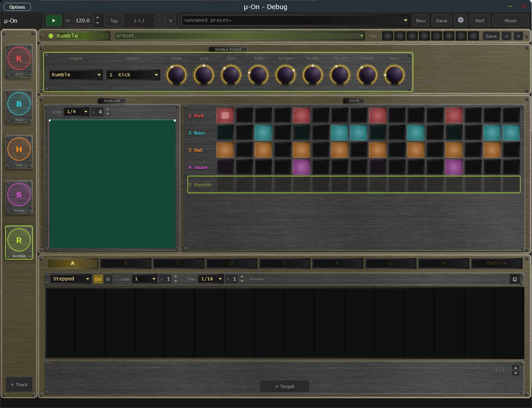Click the expand icon in the modulator bar

pyautogui.click(x=515, y=279)
